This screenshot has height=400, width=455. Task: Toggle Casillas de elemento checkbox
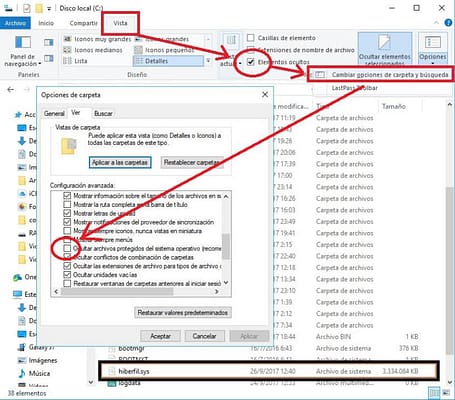coord(251,38)
